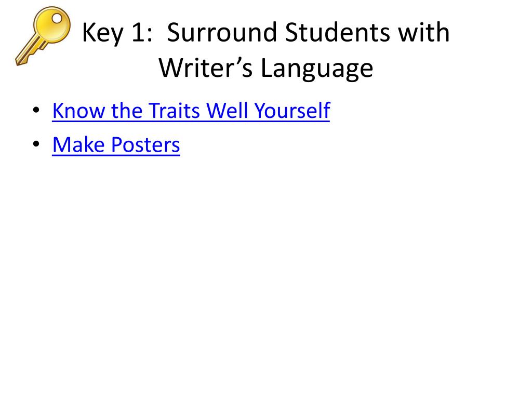Click the golden key icon
This screenshot has width=532, height=399.
43,36
